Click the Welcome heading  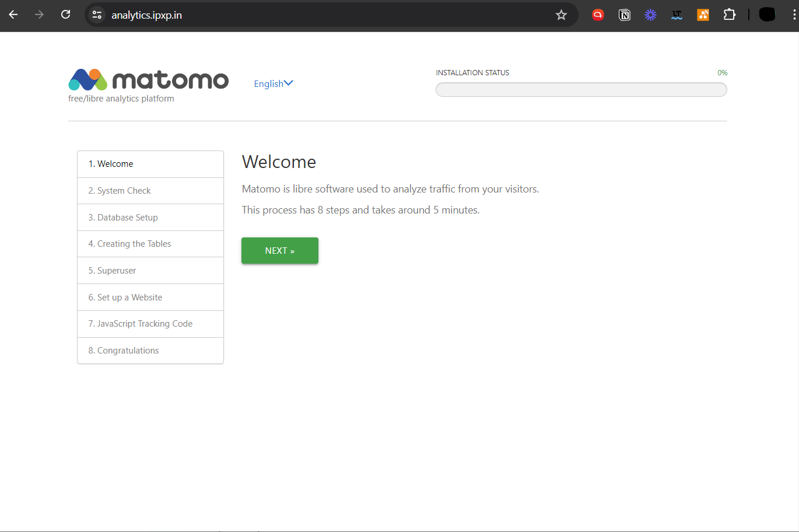point(279,162)
